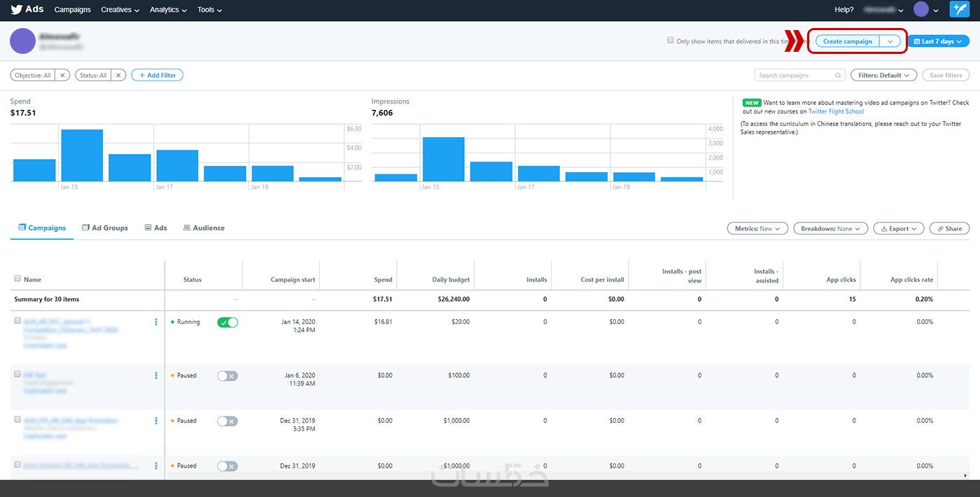Click the purple account avatar in navbar
The width and height of the screenshot is (980, 497).
tap(921, 9)
